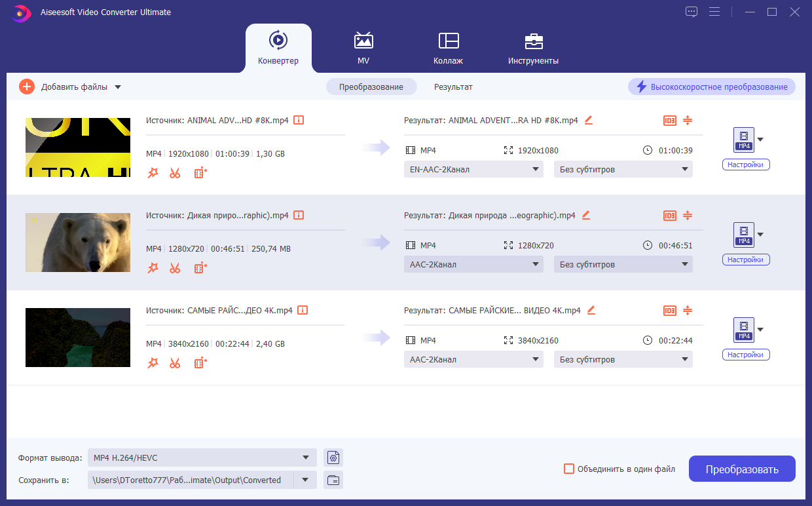This screenshot has height=506, width=812.
Task: Click the polar bear video thumbnail
Action: click(x=77, y=242)
